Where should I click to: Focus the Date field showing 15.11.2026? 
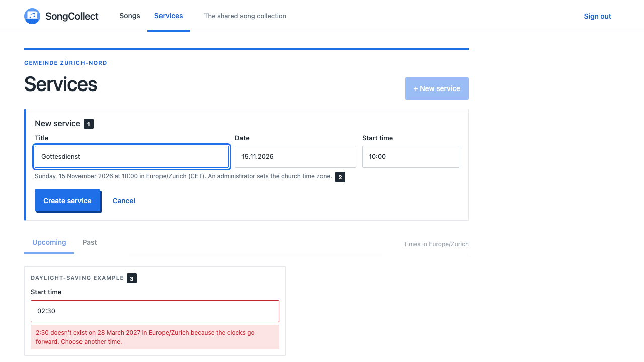tap(295, 157)
